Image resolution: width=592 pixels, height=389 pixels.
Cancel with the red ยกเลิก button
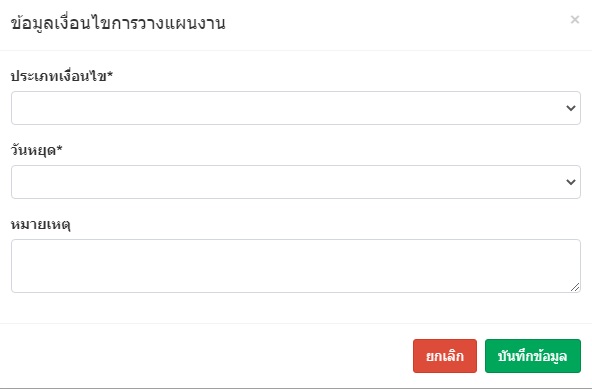pos(445,356)
